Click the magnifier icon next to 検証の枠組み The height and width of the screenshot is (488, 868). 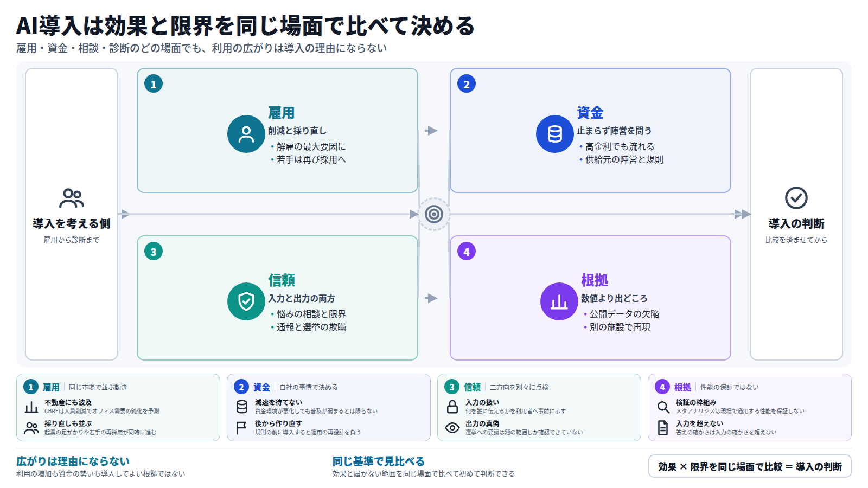tap(663, 407)
